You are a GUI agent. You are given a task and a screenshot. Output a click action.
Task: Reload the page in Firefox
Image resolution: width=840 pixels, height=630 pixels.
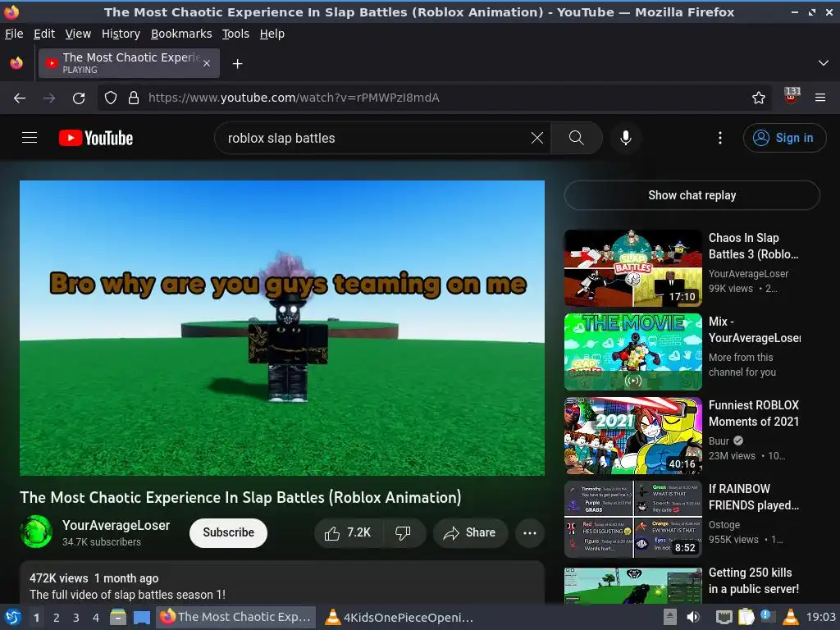tap(79, 98)
